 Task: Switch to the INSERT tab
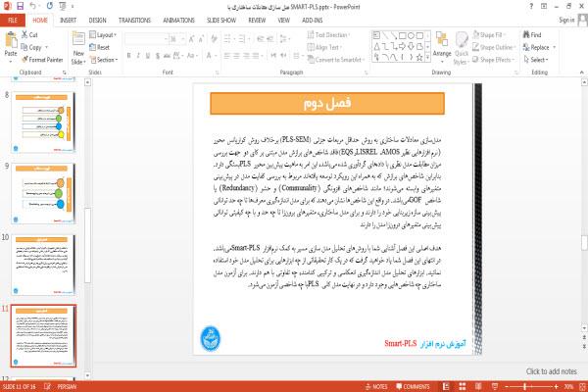[x=68, y=20]
